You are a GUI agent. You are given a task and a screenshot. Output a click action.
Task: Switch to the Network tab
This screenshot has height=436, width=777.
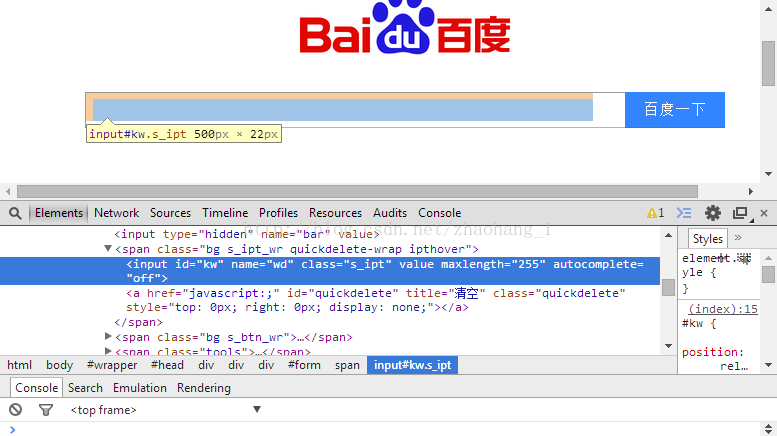(x=116, y=213)
